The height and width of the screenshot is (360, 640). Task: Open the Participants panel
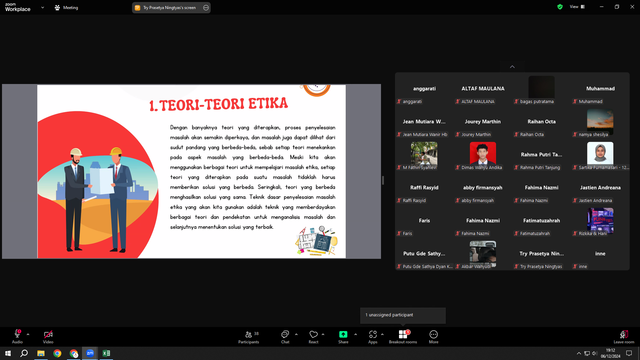tap(249, 337)
